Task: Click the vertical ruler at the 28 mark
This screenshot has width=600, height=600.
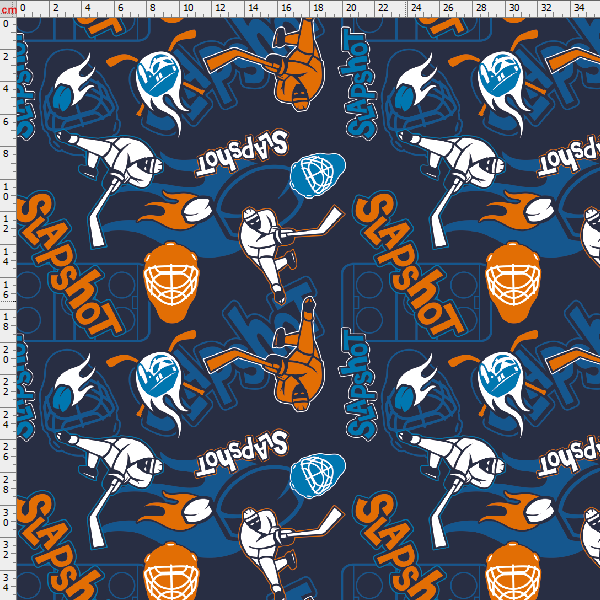Action: [5, 484]
